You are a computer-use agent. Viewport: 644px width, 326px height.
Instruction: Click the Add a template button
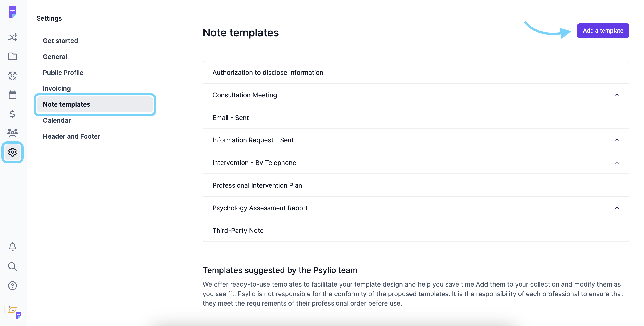click(x=603, y=31)
